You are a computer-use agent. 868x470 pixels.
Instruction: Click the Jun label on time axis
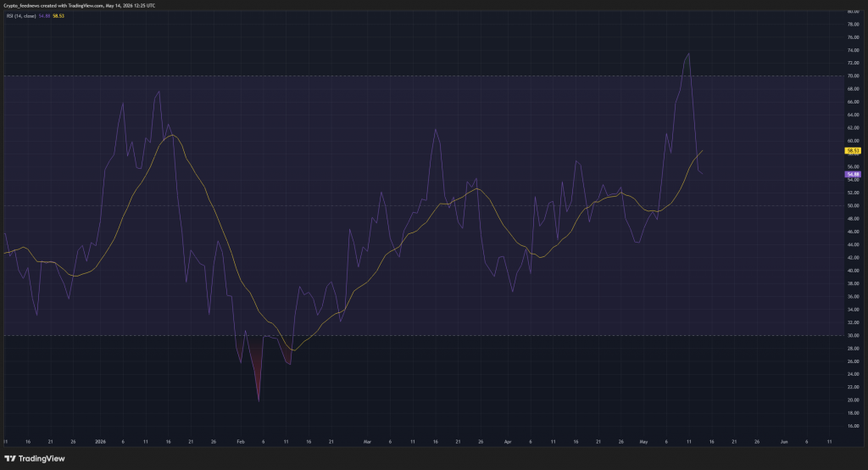pos(784,442)
